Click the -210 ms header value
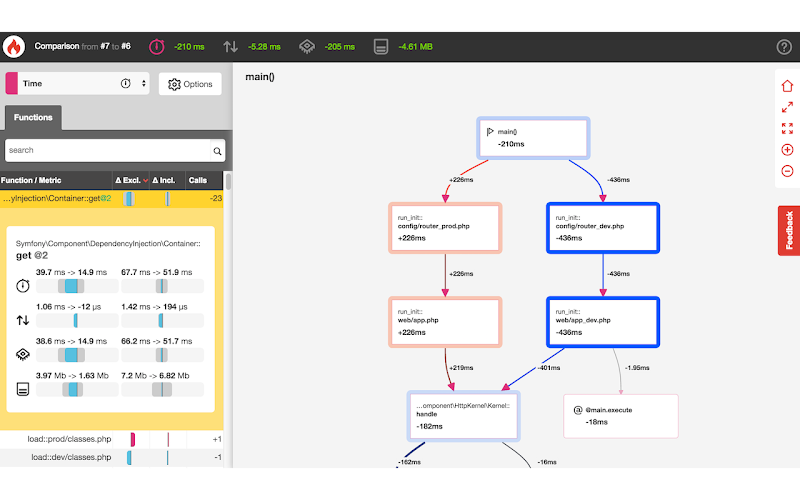This screenshot has width=800, height=500. tap(189, 47)
